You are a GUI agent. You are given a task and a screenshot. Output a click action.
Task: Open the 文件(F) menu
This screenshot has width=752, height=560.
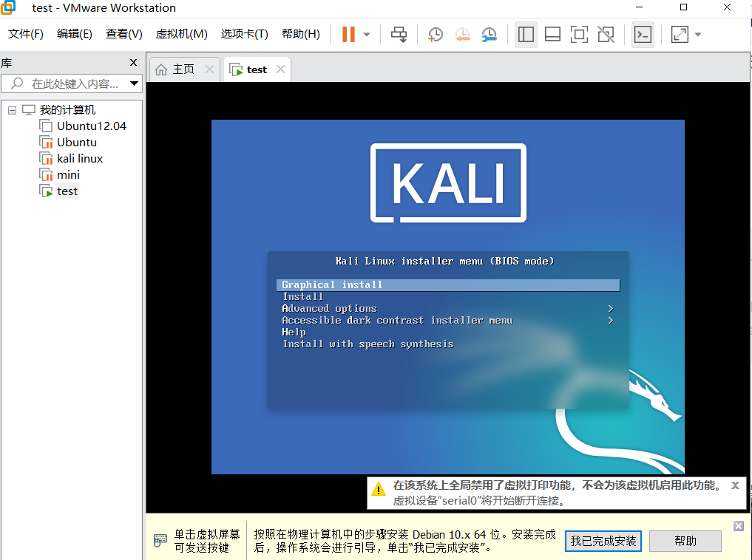[26, 34]
